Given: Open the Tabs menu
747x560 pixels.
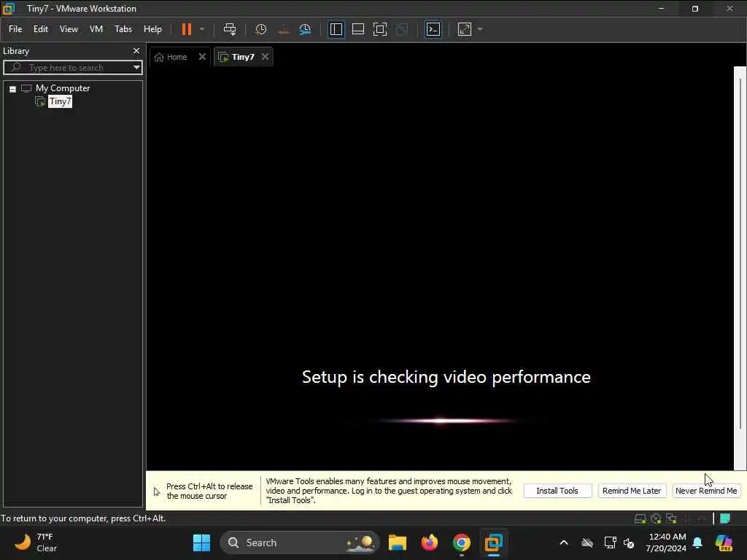Looking at the screenshot, I should 123,29.
